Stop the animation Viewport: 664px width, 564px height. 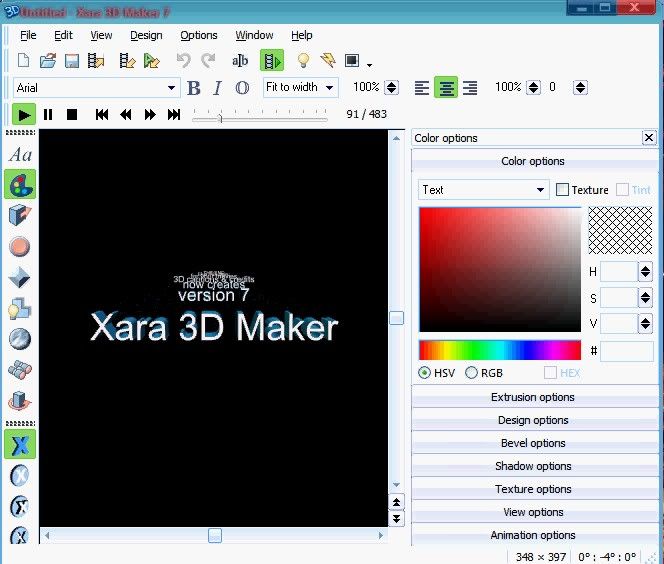pyautogui.click(x=72, y=114)
